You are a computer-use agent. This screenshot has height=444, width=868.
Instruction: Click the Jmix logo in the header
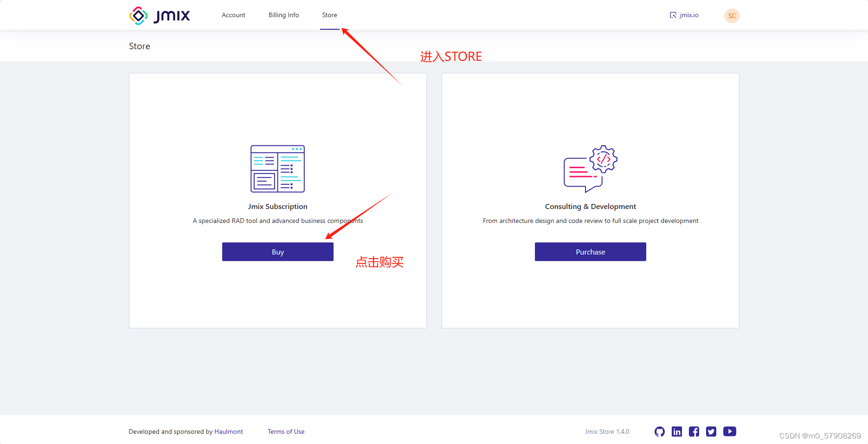pyautogui.click(x=159, y=15)
